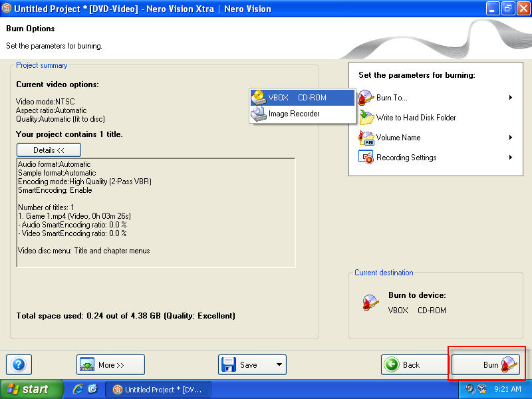Start burning with the Burn button
The height and width of the screenshot is (399, 532).
[486, 364]
